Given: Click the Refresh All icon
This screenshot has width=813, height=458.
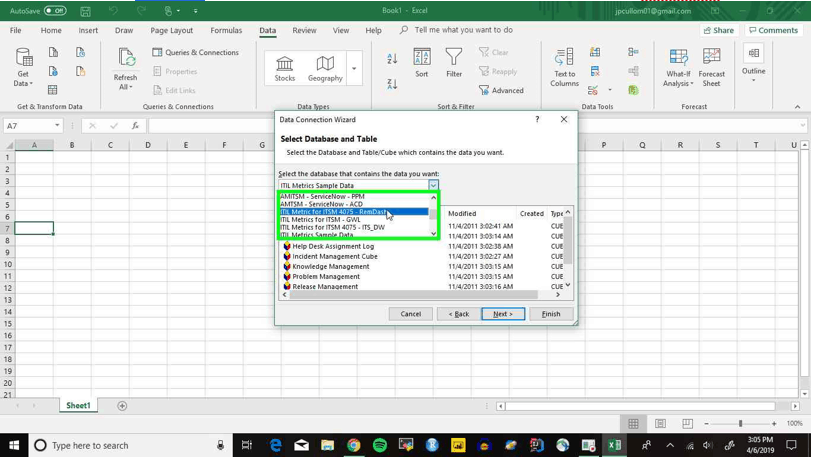Looking at the screenshot, I should click(x=126, y=59).
